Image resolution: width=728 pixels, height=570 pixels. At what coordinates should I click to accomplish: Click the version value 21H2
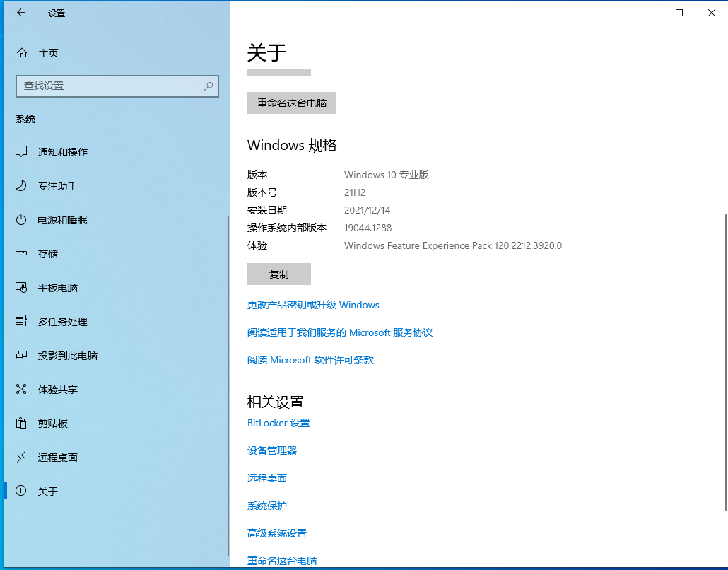click(355, 192)
